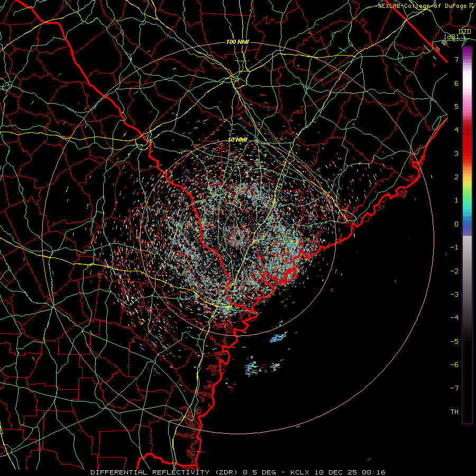Viewport: 476px width, 476px height.
Task: Click the purple top of the ZDR color bar
Action: click(x=467, y=52)
